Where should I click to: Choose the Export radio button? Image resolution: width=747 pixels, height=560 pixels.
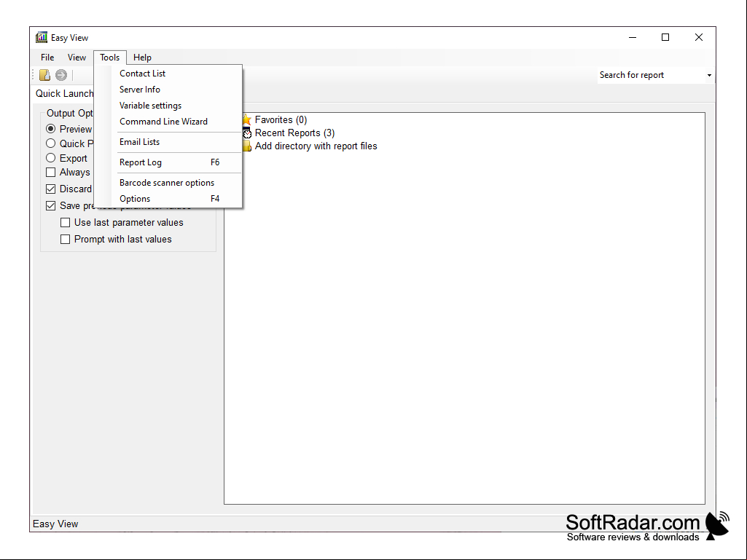(50, 157)
